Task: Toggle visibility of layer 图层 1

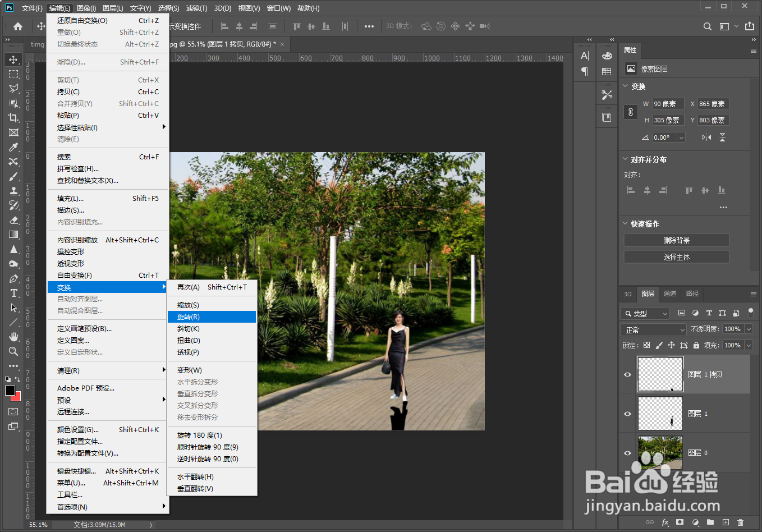Action: click(x=627, y=414)
